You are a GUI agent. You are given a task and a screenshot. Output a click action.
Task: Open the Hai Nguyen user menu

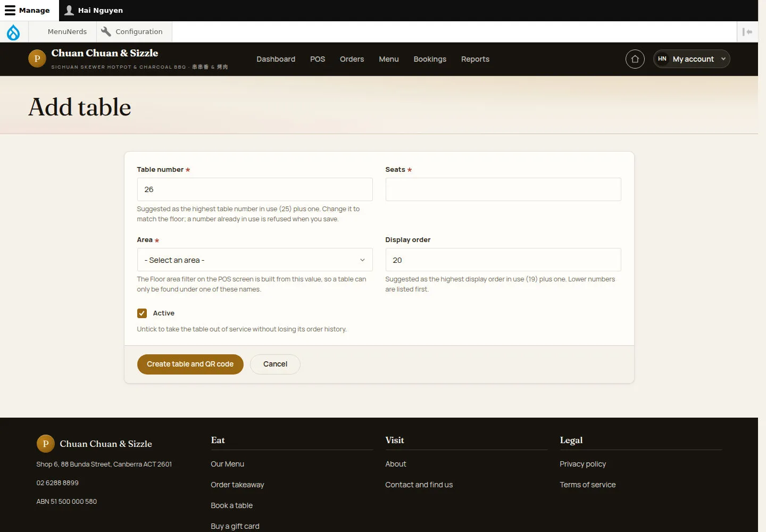tap(94, 10)
